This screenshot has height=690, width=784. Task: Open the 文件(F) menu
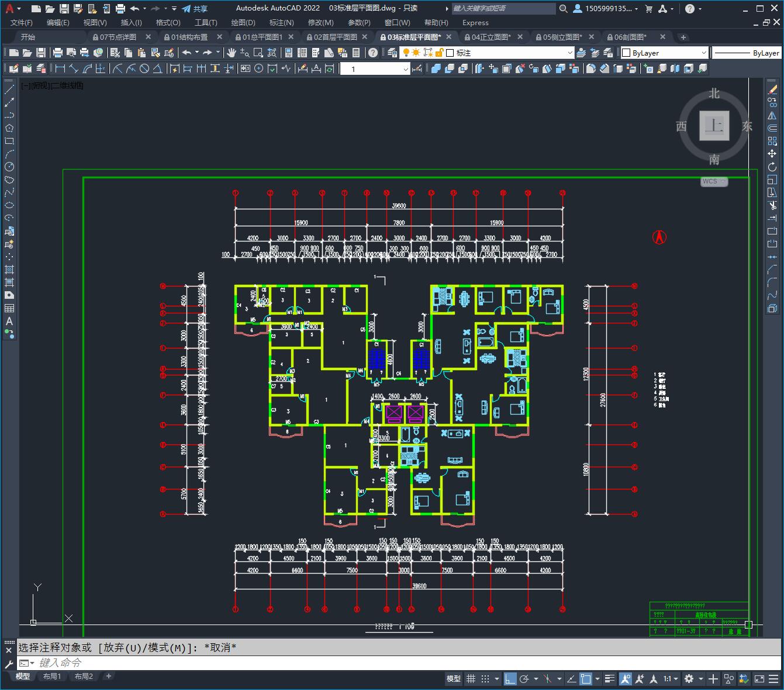22,22
